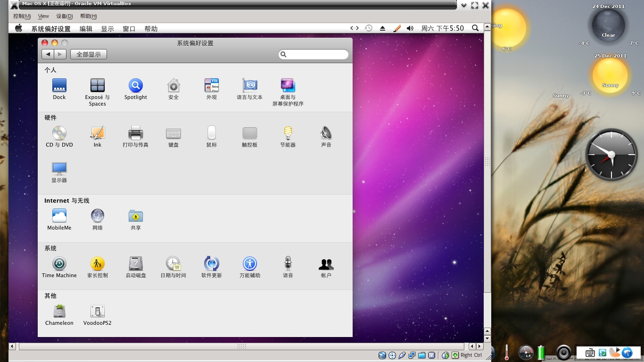Image resolution: width=644 pixels, height=362 pixels.
Task: Open Exposé 与 Spaces preferences
Action: pyautogui.click(x=98, y=92)
